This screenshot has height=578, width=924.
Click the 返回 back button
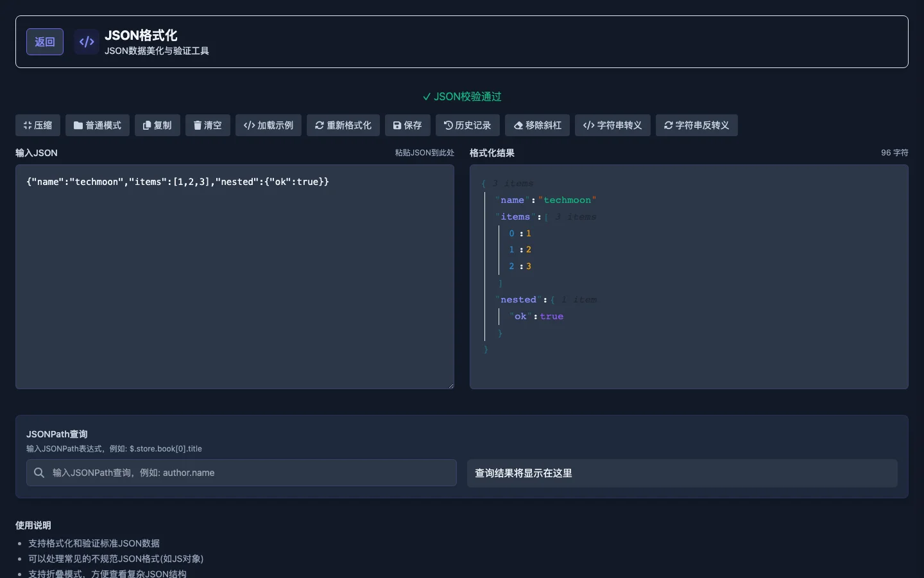(x=45, y=42)
